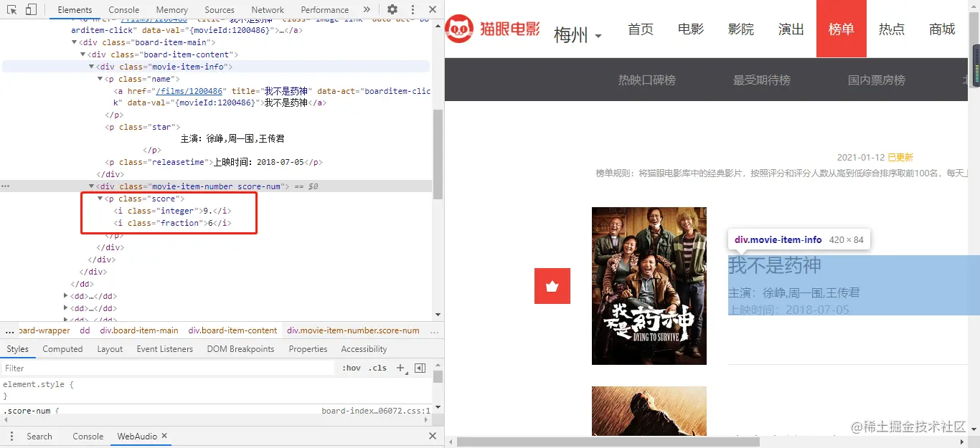Close the DevTools panel
The height and width of the screenshot is (448, 980).
(432, 9)
